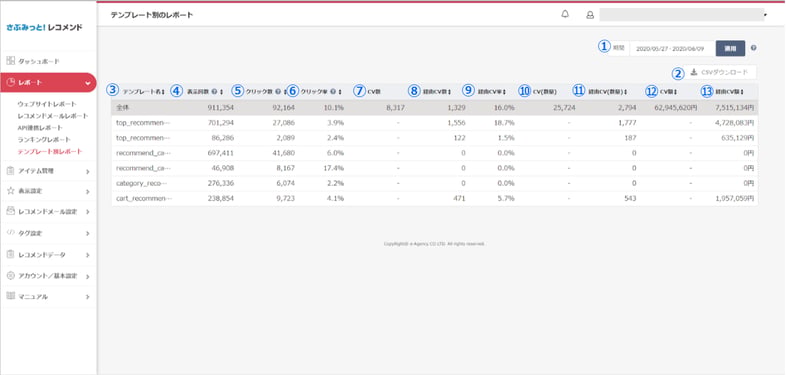Click the date range period field
Image resolution: width=786 pixels, height=375 pixels.
[672, 49]
